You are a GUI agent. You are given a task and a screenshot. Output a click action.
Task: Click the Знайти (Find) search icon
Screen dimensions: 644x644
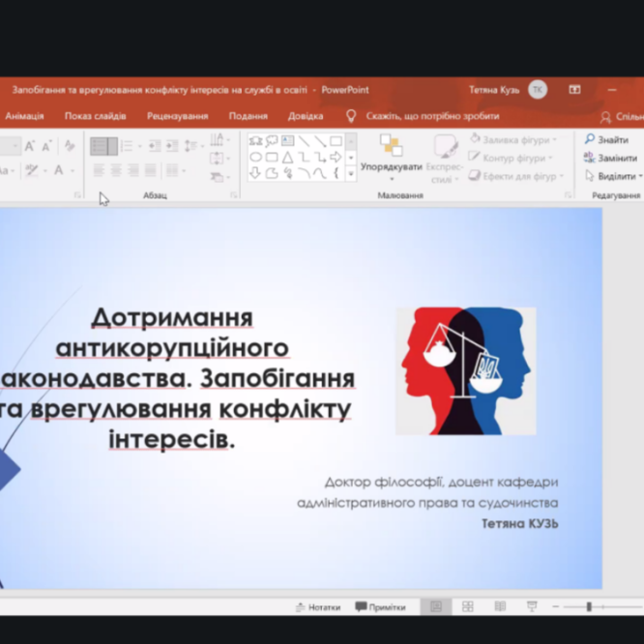click(590, 139)
